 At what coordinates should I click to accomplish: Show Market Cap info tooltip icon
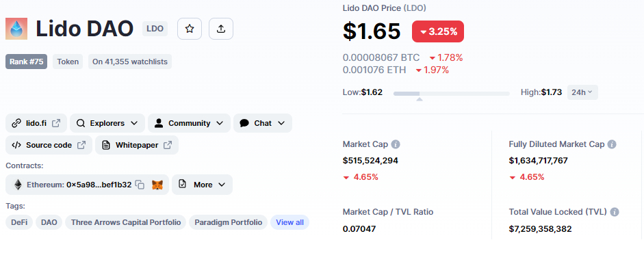pyautogui.click(x=396, y=144)
